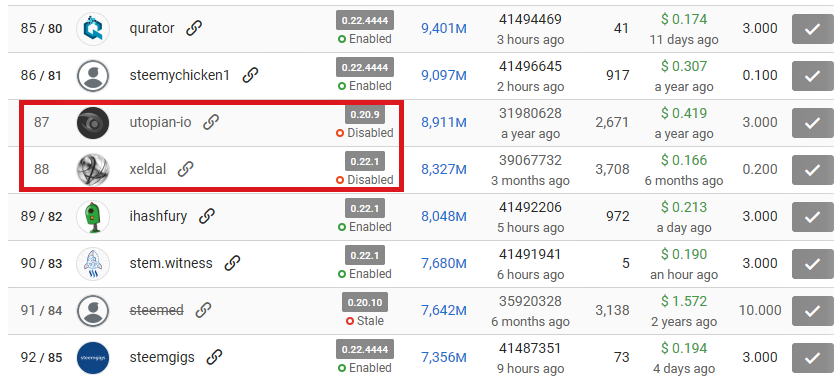Screen dimensions: 838x381
Task: Open the steemgigs witness name
Action: click(x=162, y=357)
